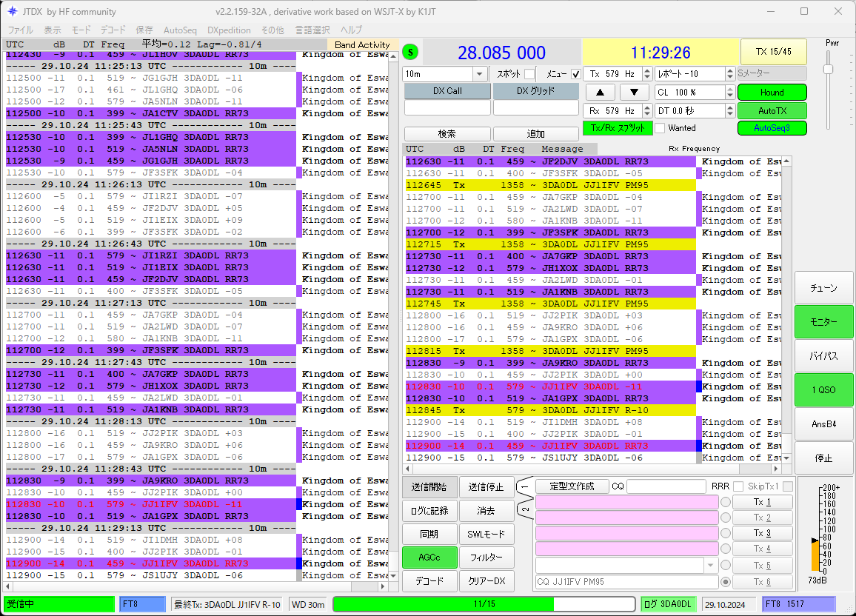This screenshot has height=616, width=856.
Task: Enable the Wanted checkbox
Action: click(x=660, y=128)
